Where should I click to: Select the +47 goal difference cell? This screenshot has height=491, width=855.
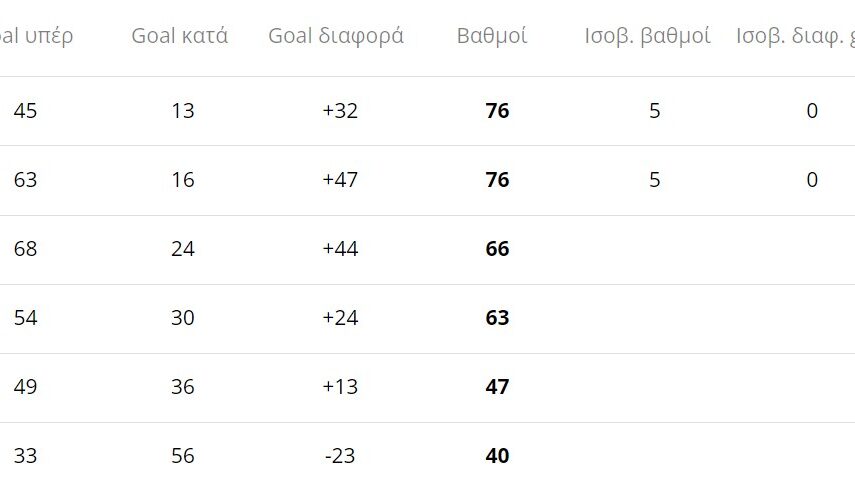point(340,180)
